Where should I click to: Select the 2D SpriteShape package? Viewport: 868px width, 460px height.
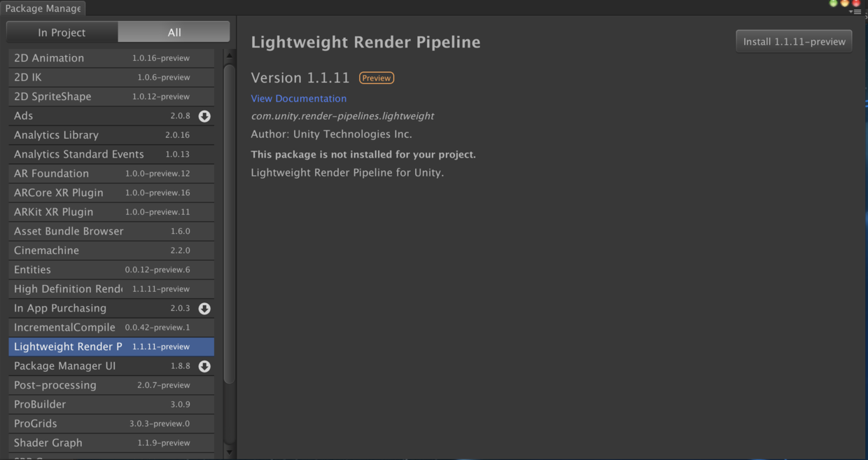[111, 97]
